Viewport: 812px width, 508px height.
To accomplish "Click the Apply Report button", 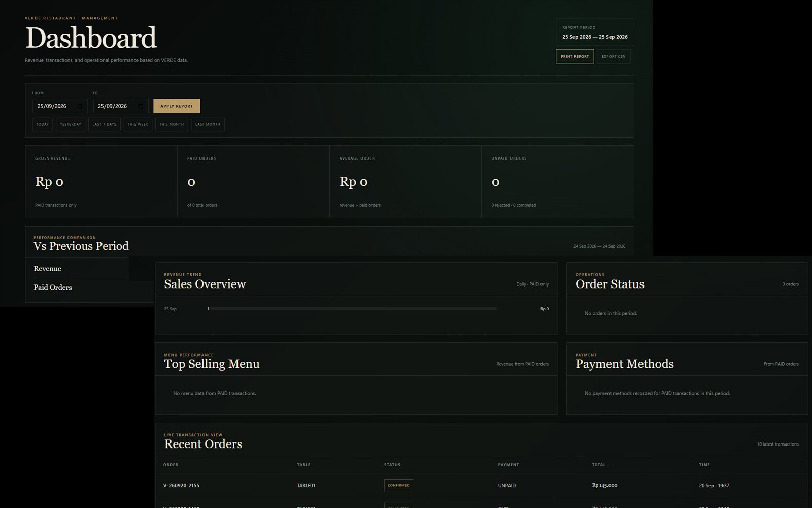I will pos(177,106).
